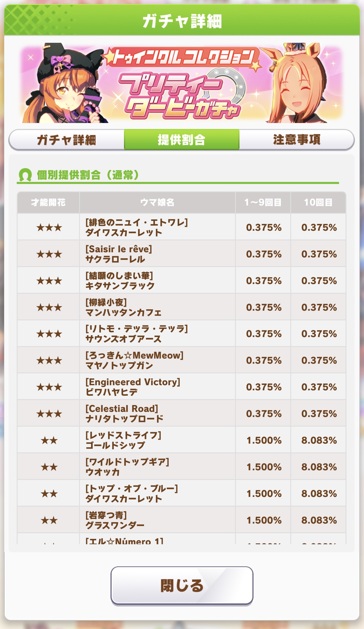
Task: Open the 注意事項 tab
Action: [x=297, y=140]
